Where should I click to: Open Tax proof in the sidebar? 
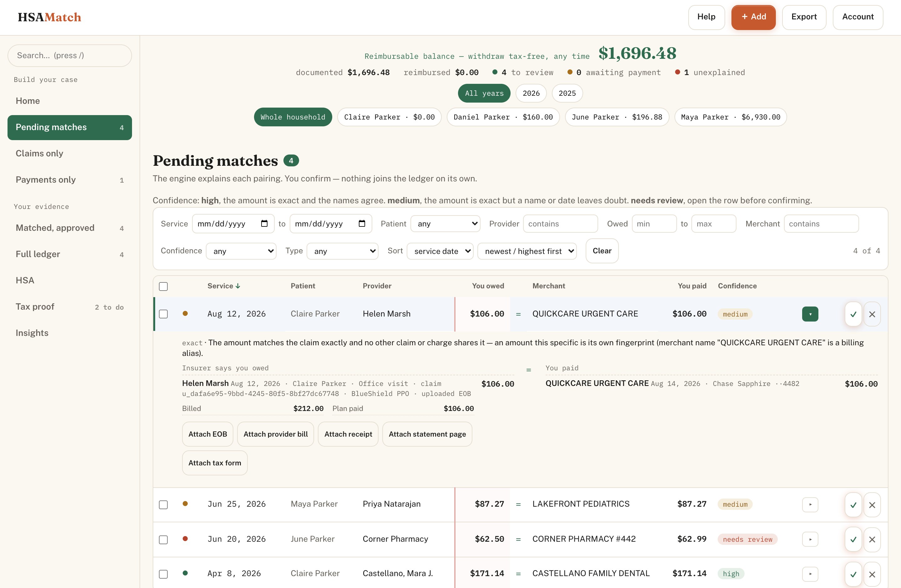click(x=70, y=307)
